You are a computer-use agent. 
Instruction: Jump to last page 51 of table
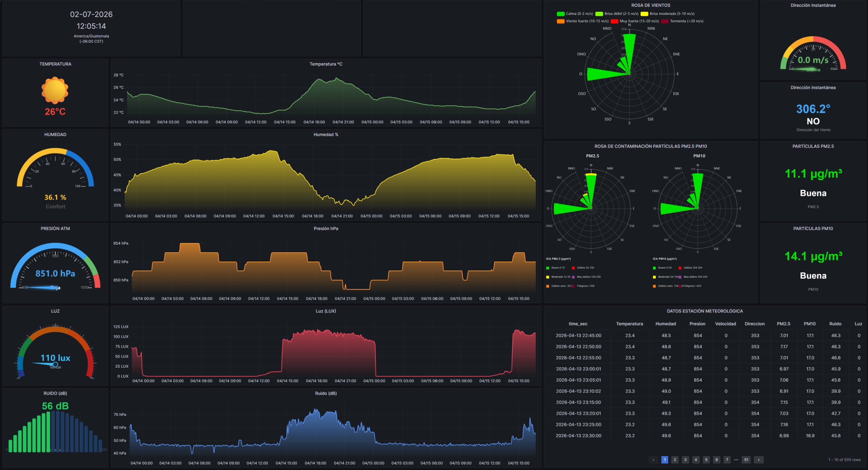tap(746, 460)
